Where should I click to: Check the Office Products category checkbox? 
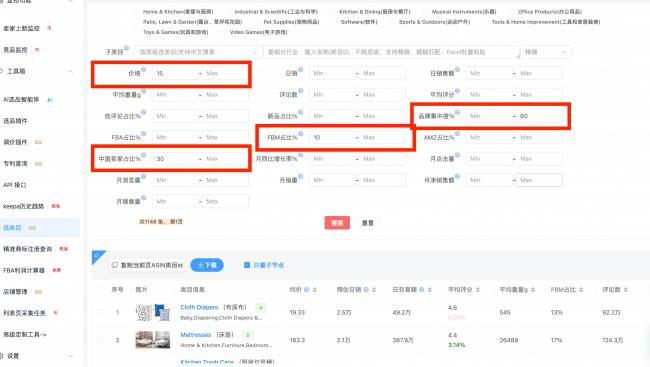(512, 12)
